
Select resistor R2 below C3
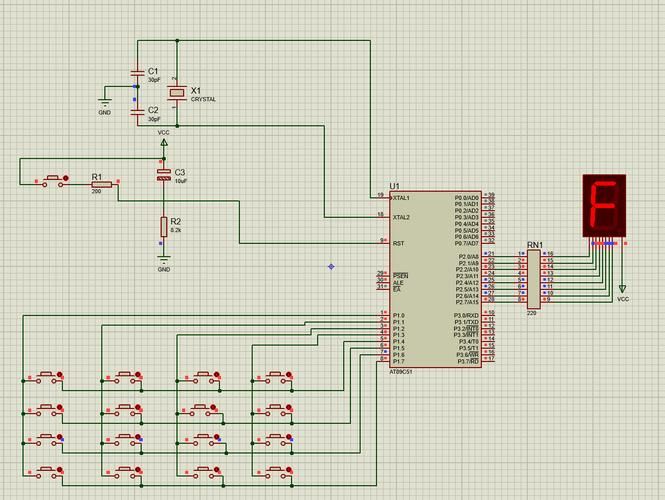(x=164, y=226)
